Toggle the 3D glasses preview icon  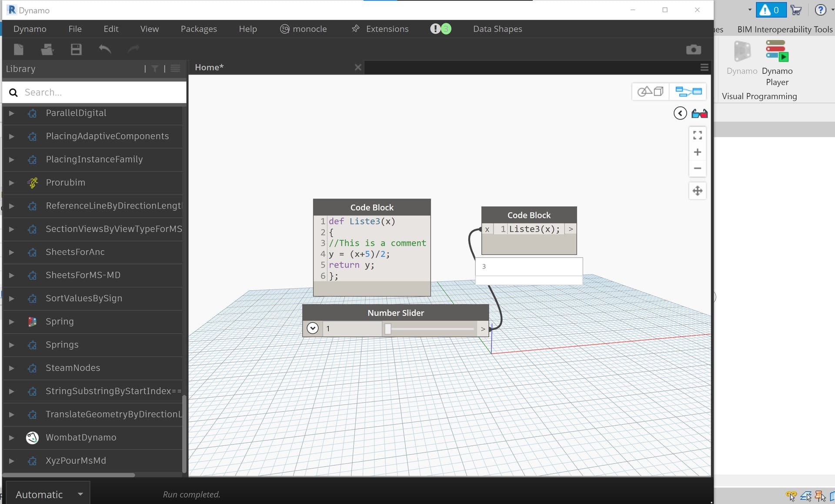[699, 114]
